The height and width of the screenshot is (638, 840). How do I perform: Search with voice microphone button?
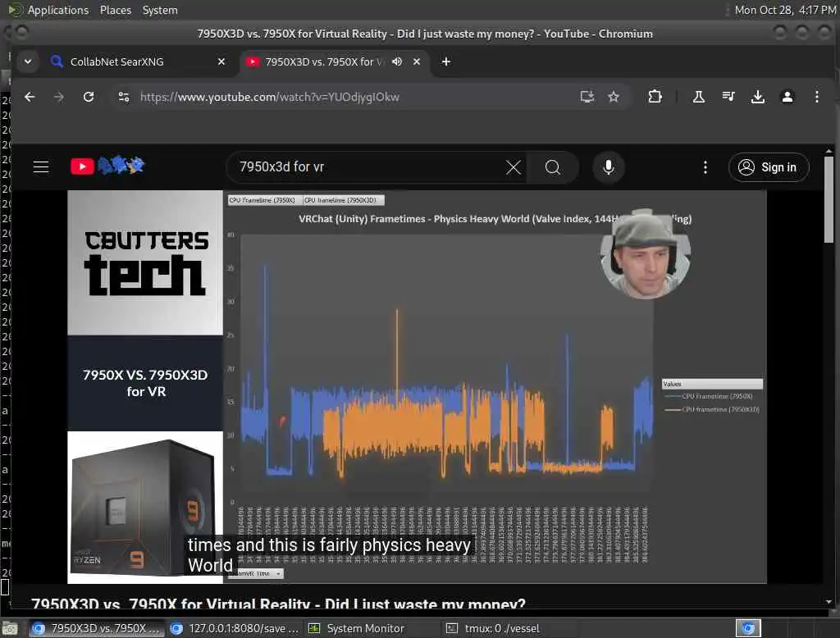click(x=609, y=167)
